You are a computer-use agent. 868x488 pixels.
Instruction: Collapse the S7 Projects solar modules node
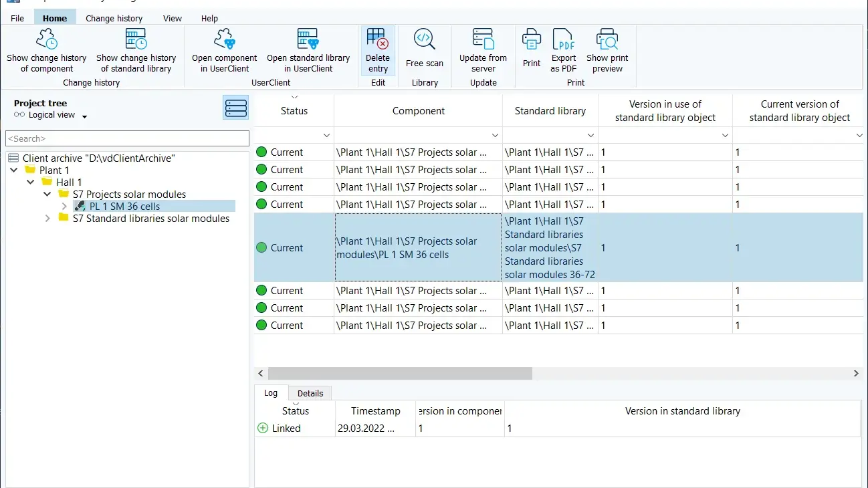[x=47, y=195]
